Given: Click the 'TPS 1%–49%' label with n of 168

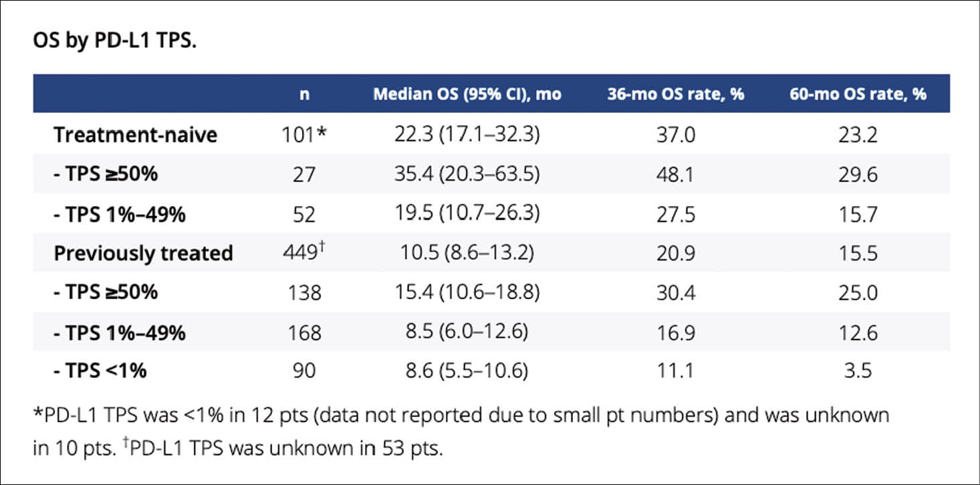Looking at the screenshot, I should (x=120, y=332).
